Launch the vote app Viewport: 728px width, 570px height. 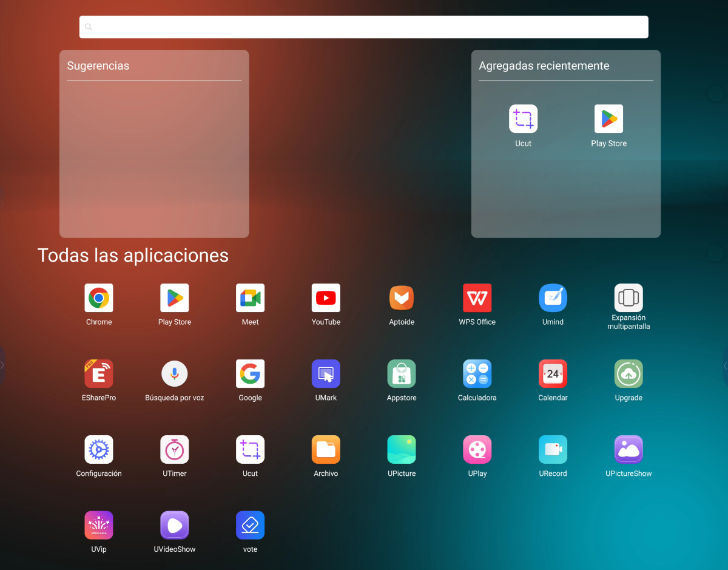pyautogui.click(x=251, y=526)
